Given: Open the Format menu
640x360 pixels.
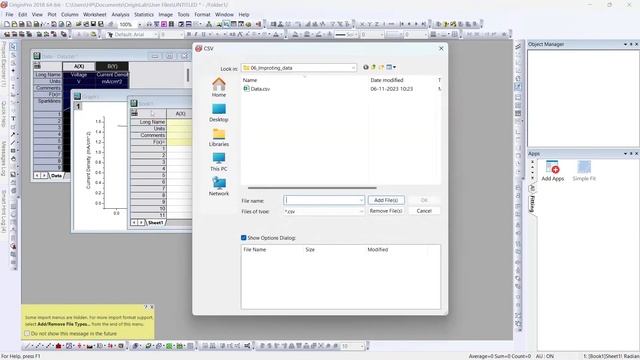Looking at the screenshot, I should click(x=202, y=14).
